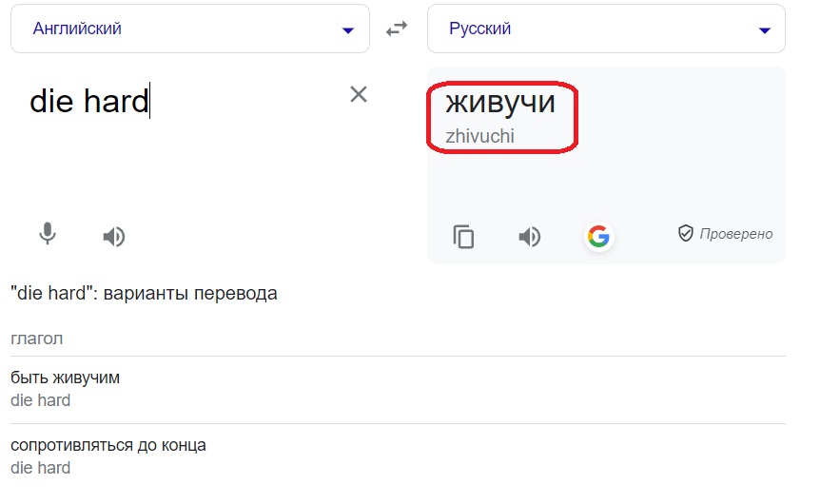Swap the source and target languages
This screenshot has width=840, height=504.
click(397, 29)
